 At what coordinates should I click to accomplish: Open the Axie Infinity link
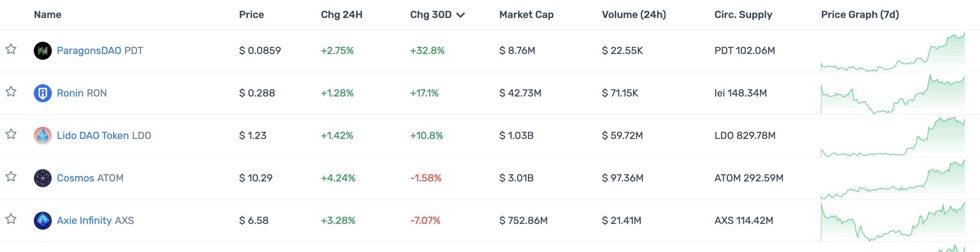[x=84, y=221]
